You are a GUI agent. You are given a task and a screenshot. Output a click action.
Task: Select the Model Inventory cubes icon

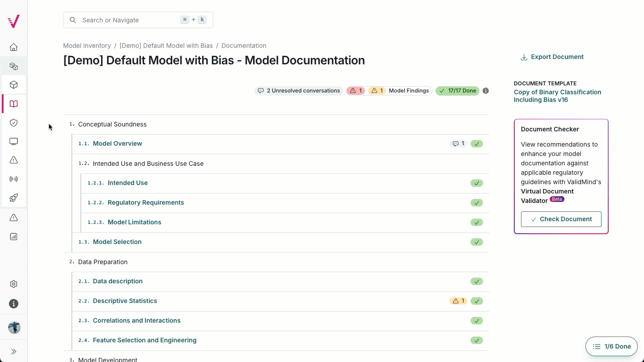(x=13, y=66)
